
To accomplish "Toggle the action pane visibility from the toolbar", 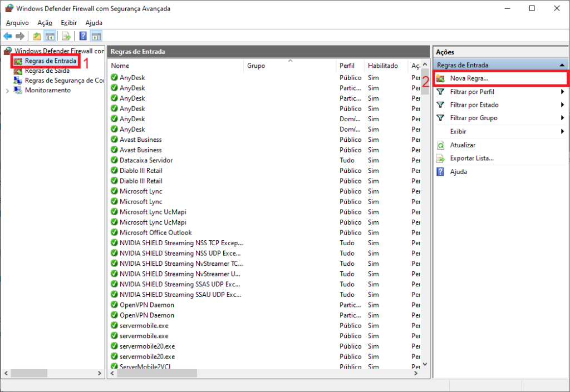I will [97, 36].
